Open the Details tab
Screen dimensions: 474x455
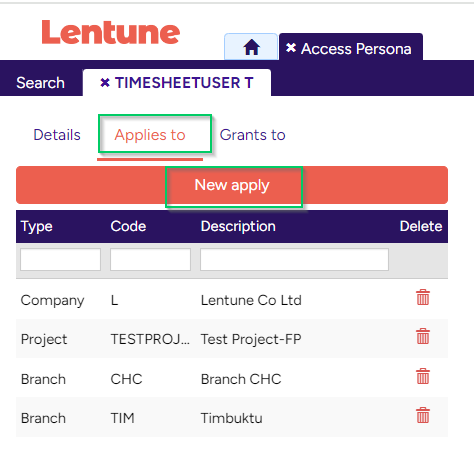click(x=57, y=135)
